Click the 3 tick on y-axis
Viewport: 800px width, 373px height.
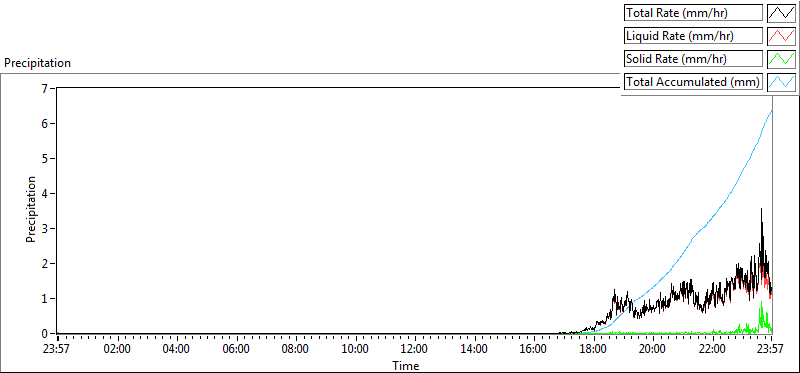(44, 229)
